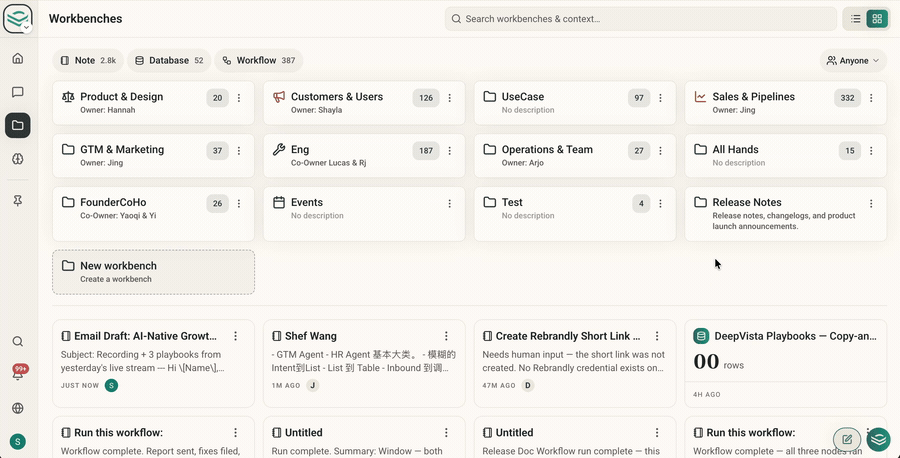Click the J avatar on Shef Wang card

[313, 386]
